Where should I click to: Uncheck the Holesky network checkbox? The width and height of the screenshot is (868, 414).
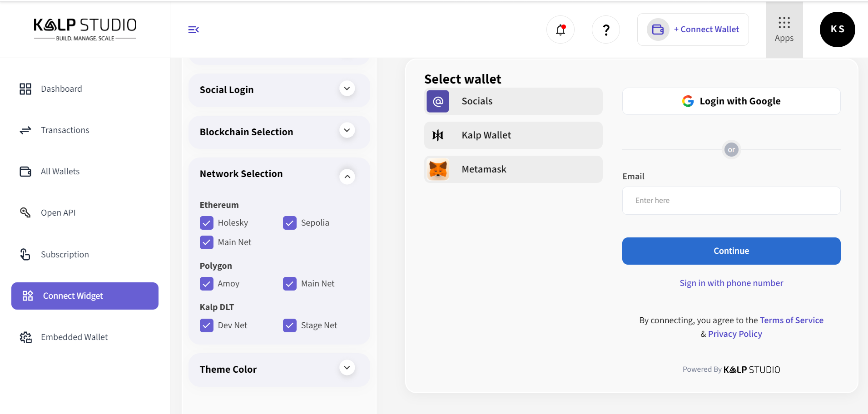[207, 223]
